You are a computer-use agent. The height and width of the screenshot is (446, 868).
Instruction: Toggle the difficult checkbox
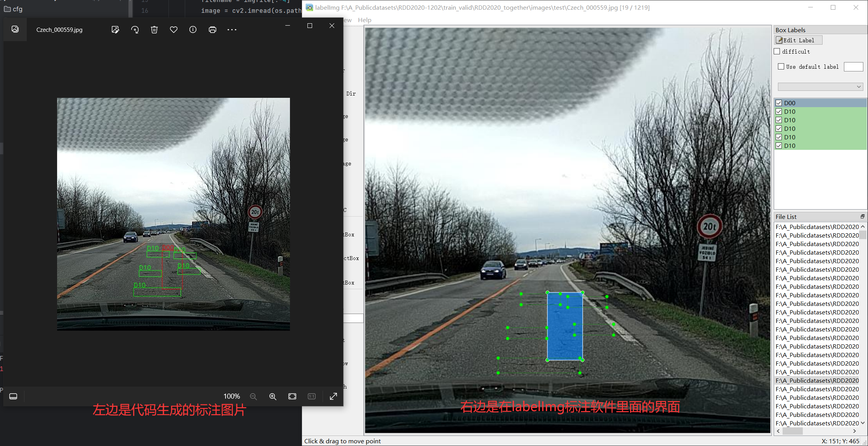777,51
